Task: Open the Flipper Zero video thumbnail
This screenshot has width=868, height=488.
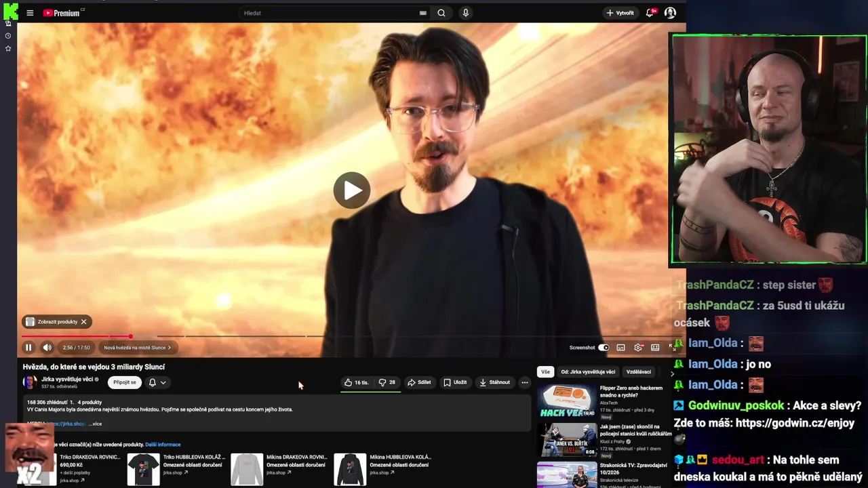Action: tap(567, 401)
